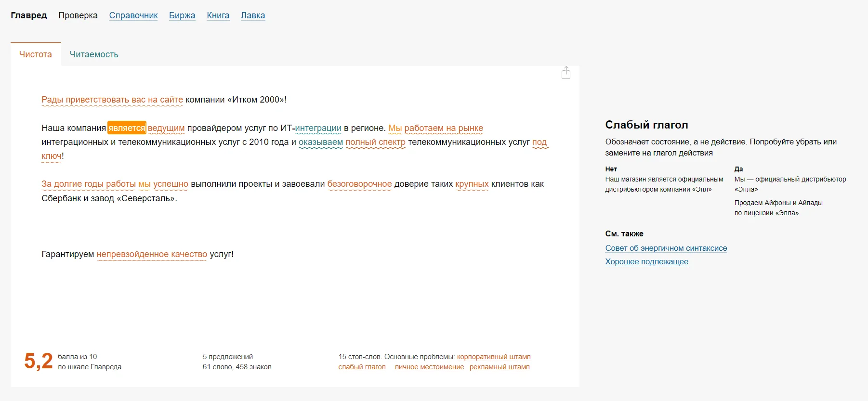868x401 pixels.
Task: Open the Лавка link
Action: [x=253, y=15]
